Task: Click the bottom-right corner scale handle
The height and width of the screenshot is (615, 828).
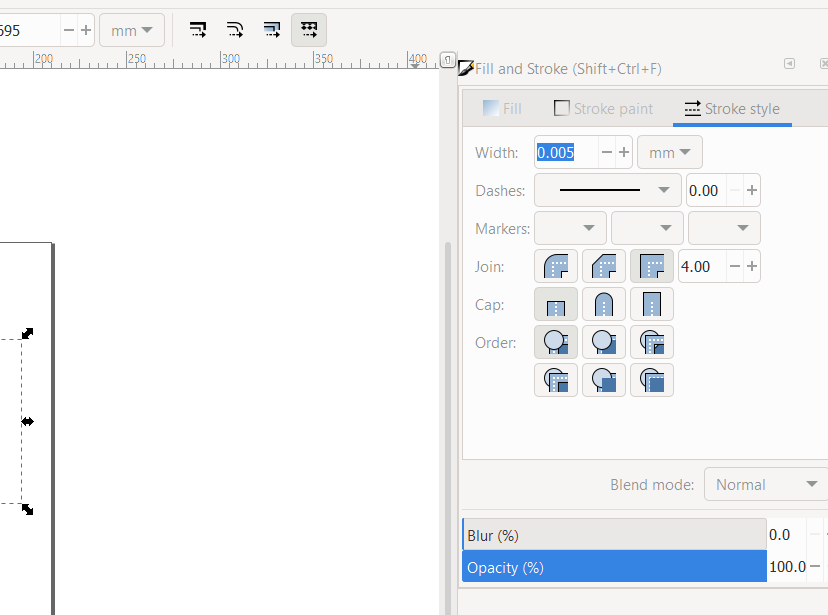Action: click(x=27, y=509)
